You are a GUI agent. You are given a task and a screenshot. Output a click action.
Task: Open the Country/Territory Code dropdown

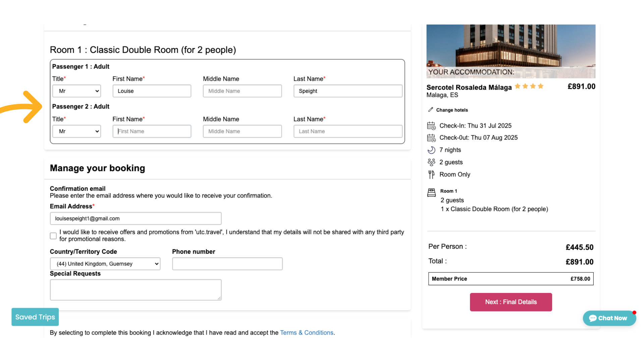(105, 263)
